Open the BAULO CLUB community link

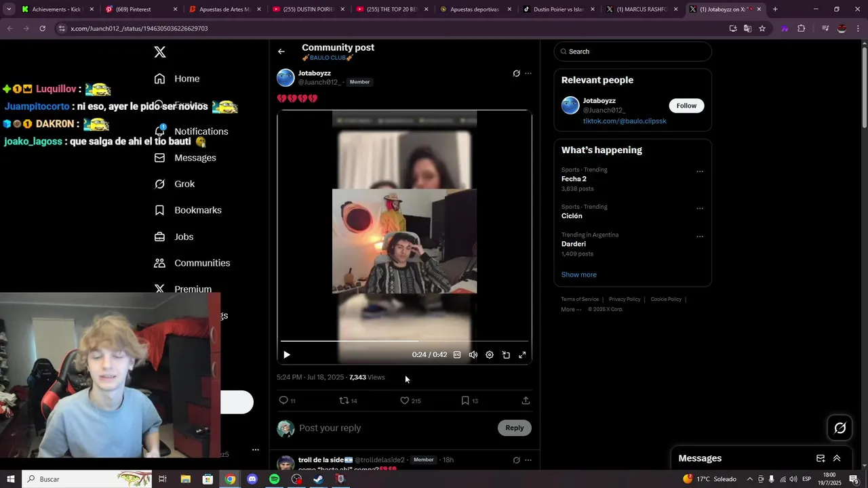pyautogui.click(x=328, y=58)
